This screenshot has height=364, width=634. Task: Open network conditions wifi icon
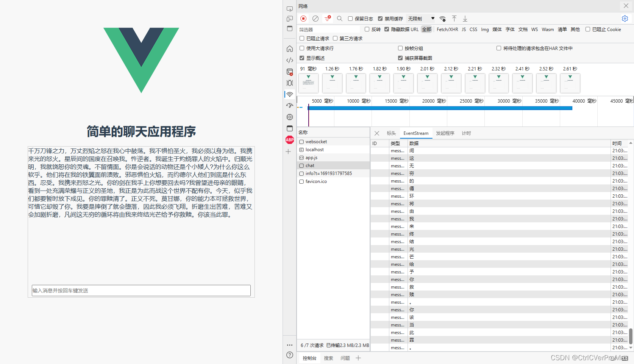[442, 19]
